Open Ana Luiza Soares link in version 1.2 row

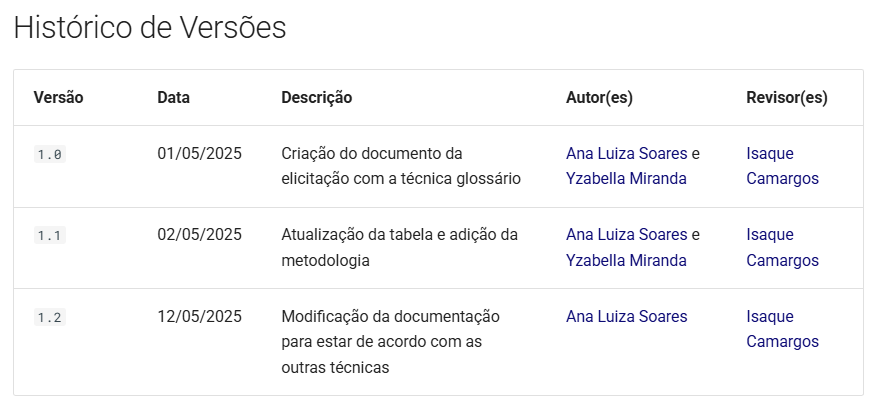tap(626, 316)
